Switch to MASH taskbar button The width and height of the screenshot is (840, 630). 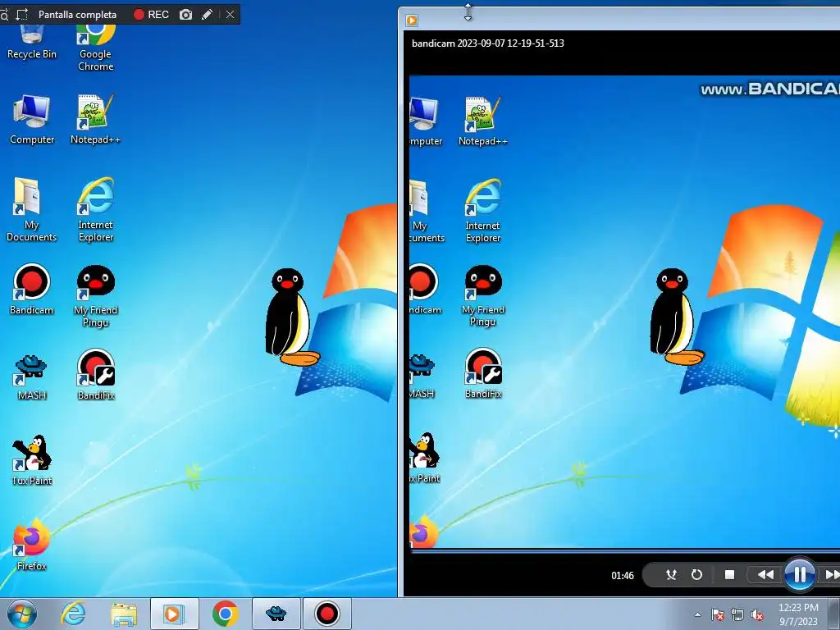pyautogui.click(x=276, y=614)
